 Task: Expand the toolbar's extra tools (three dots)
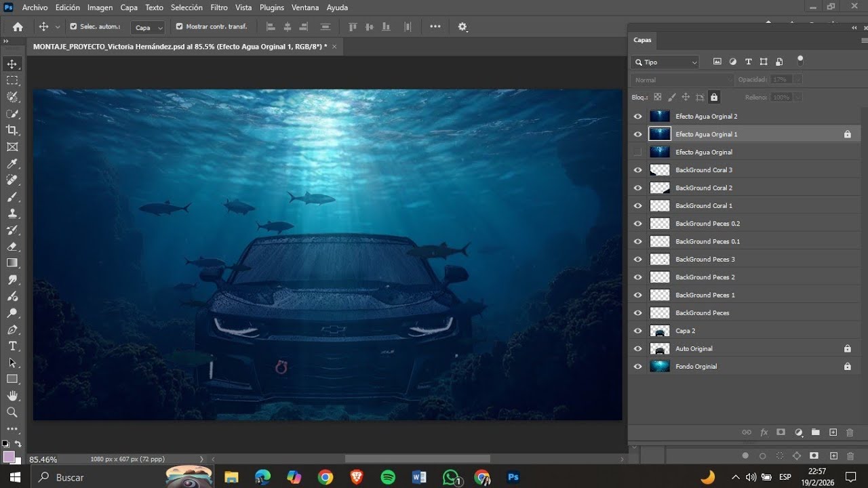click(x=12, y=428)
